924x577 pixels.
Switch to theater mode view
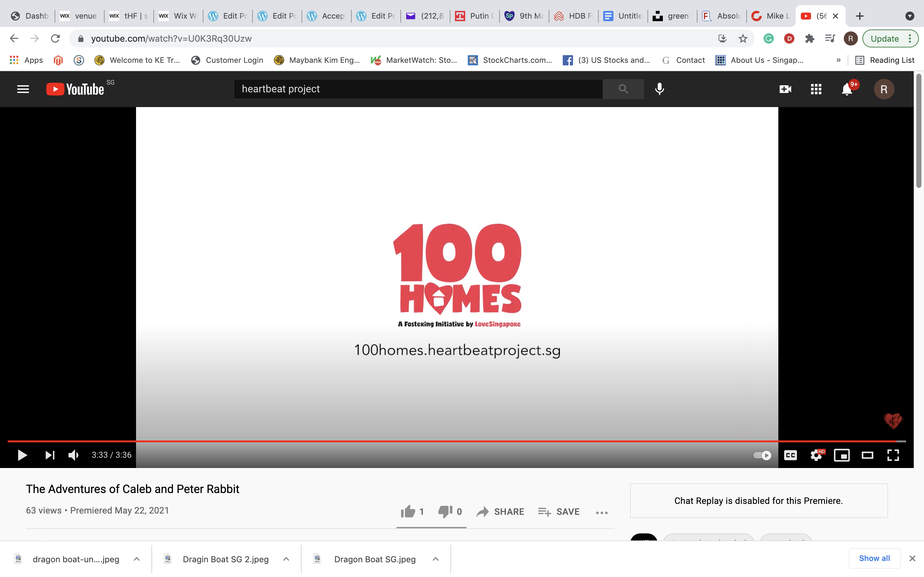(x=867, y=455)
